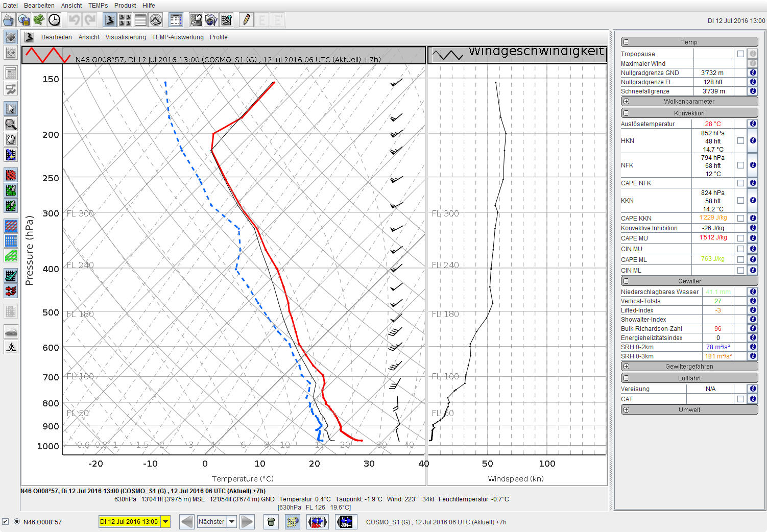Viewport: 767px width, 532px height.
Task: Open the date time dropdown arrow
Action: point(165,522)
